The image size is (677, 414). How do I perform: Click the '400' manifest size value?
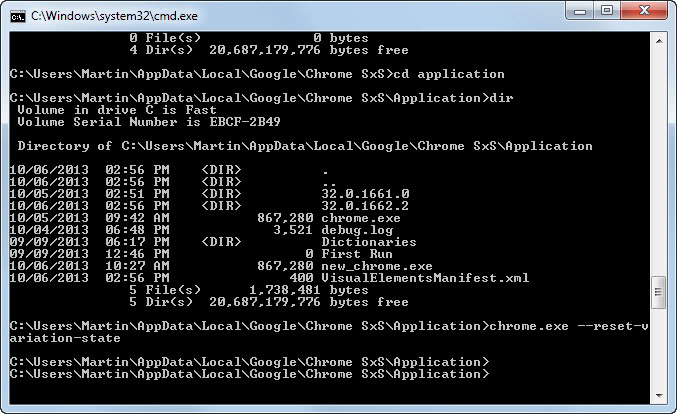(x=301, y=278)
